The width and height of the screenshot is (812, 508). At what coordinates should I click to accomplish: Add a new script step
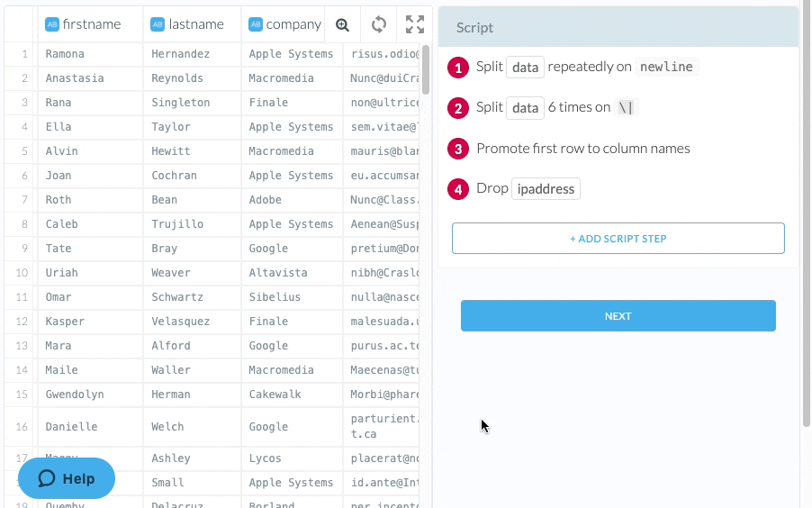pos(618,239)
